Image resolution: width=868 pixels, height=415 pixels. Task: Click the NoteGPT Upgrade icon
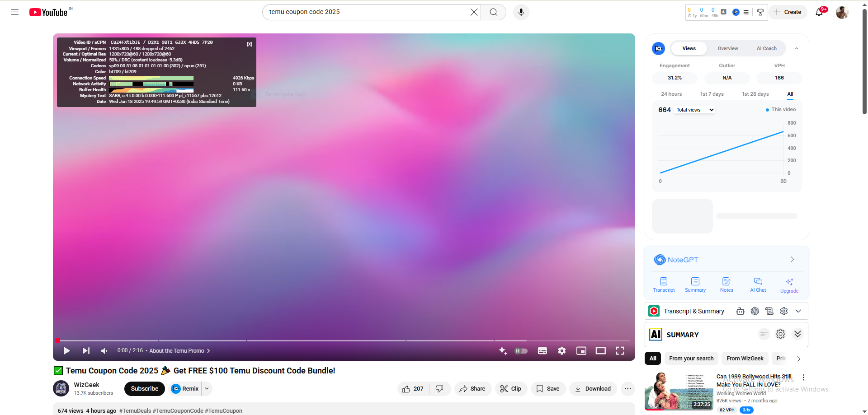[789, 285]
